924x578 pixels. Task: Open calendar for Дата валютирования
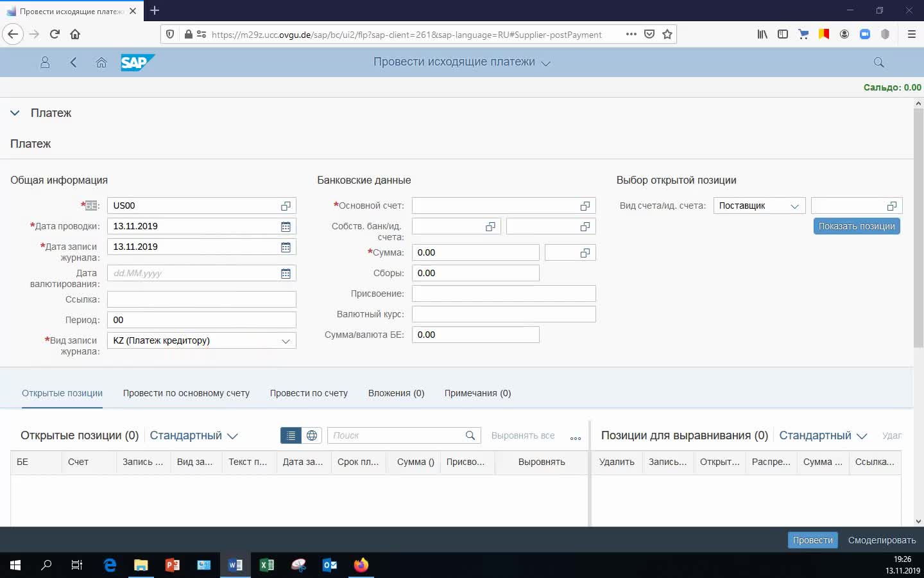286,274
